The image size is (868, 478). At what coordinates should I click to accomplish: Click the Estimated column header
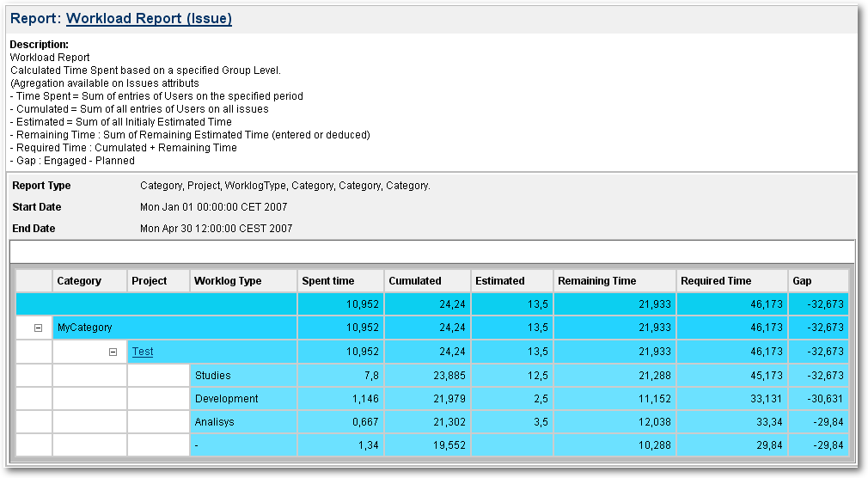[500, 281]
